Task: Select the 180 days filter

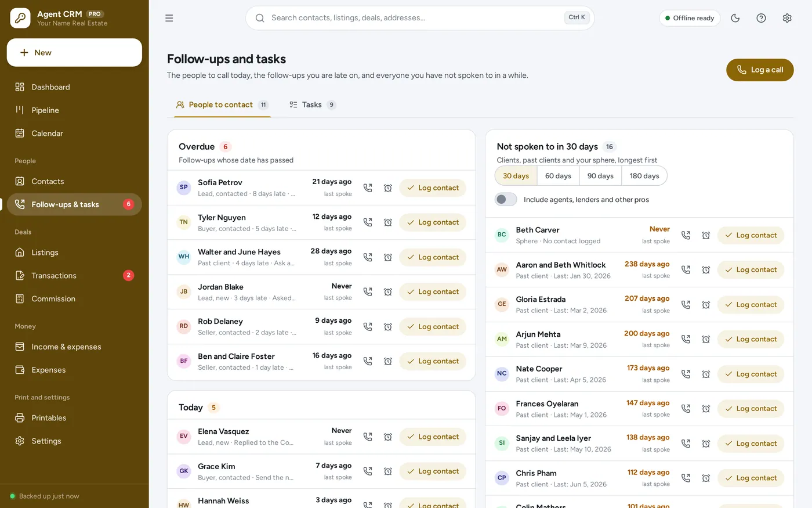Action: pos(644,176)
